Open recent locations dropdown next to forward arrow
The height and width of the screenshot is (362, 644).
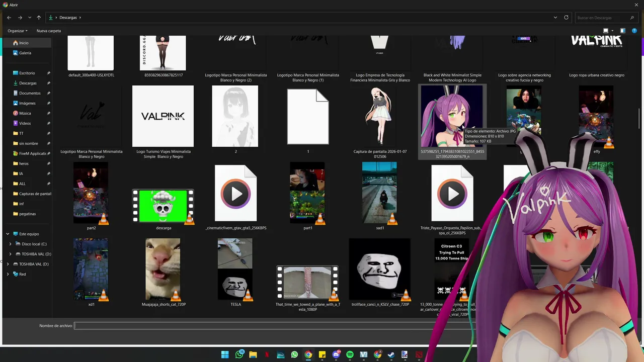pos(29,18)
